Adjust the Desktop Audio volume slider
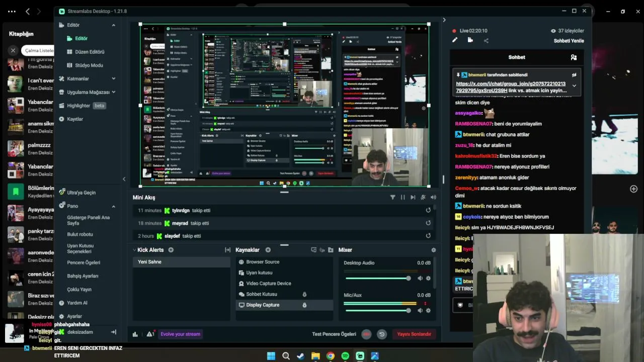 pos(377,279)
